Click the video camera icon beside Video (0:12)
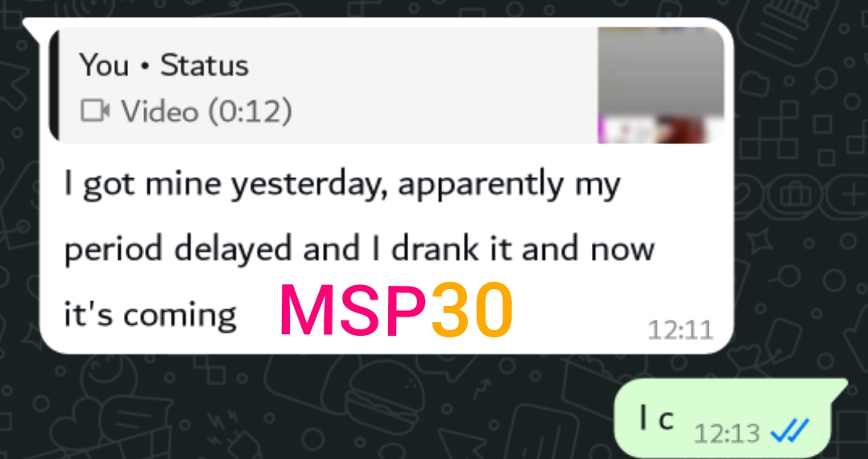 click(x=95, y=111)
